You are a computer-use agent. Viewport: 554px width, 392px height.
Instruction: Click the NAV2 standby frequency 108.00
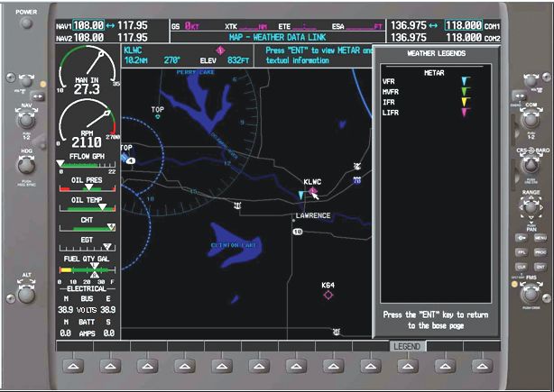pos(88,37)
